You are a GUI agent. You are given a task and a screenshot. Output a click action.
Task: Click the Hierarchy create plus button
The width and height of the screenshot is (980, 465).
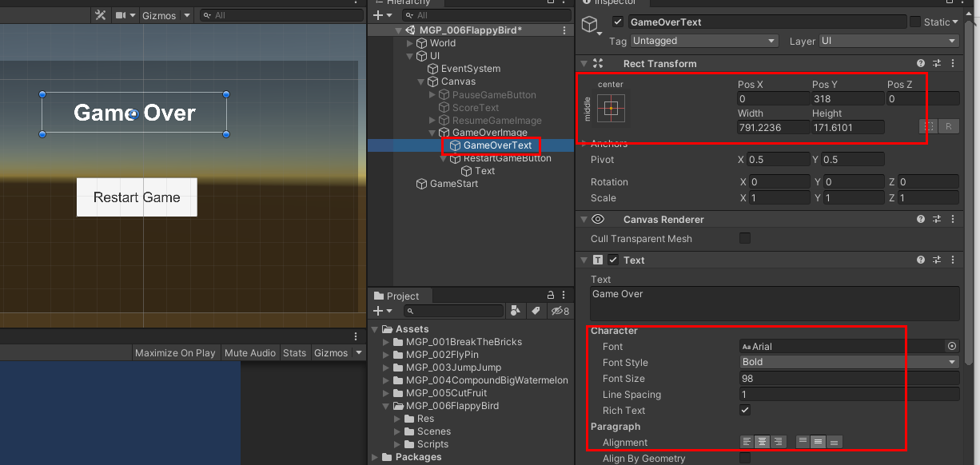pos(379,15)
